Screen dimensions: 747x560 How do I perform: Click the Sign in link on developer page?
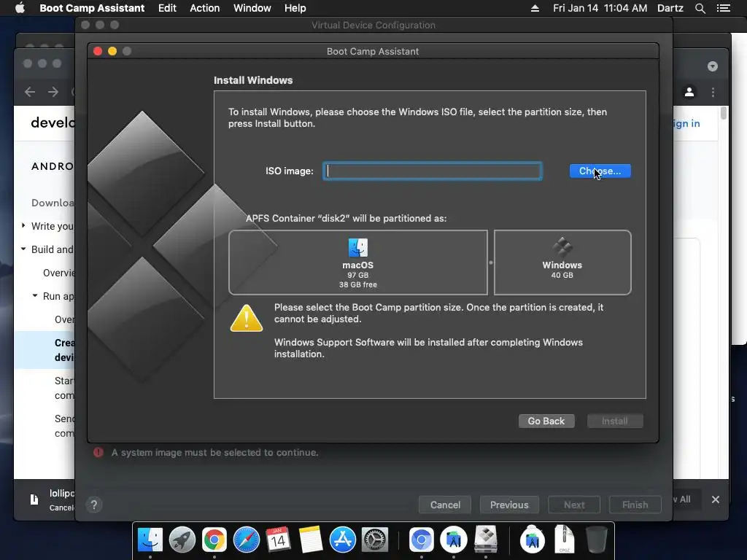(x=686, y=123)
